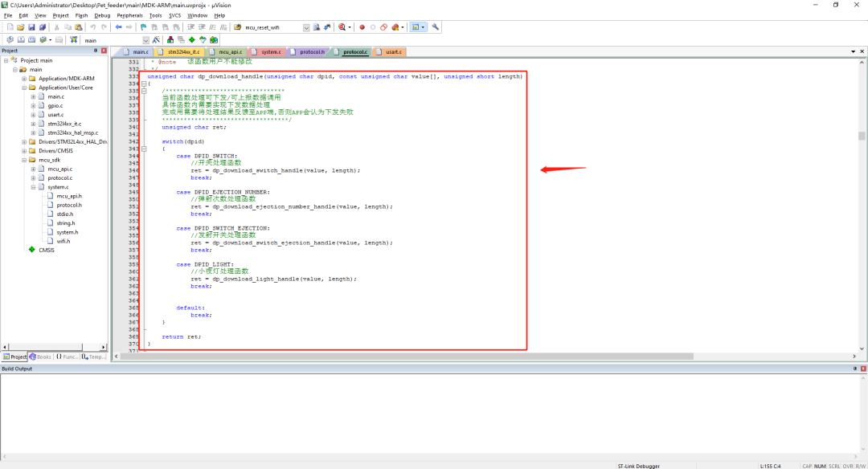This screenshot has height=469, width=868.
Task: Click the Open file toolbar icon
Action: point(20,27)
